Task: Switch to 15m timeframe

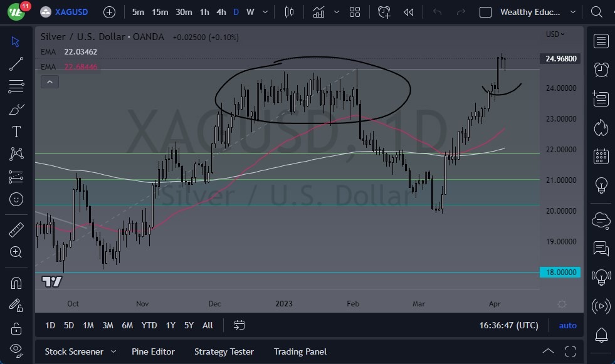Action: pyautogui.click(x=160, y=12)
